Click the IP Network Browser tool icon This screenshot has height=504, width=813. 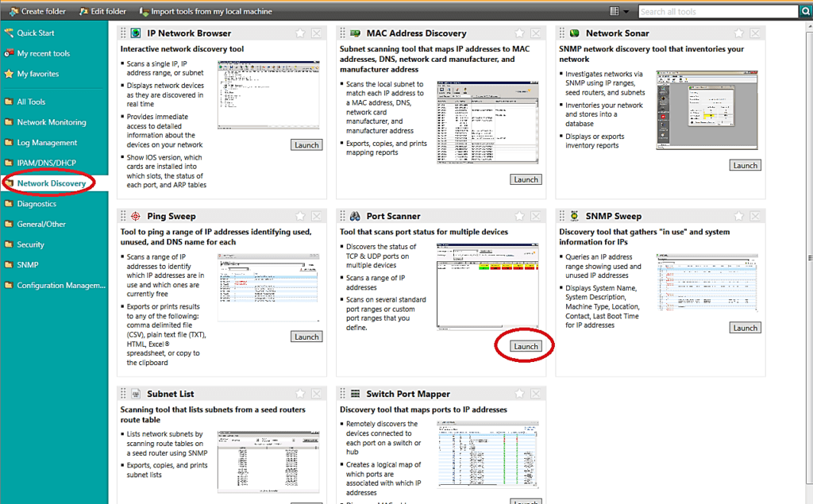pyautogui.click(x=135, y=33)
